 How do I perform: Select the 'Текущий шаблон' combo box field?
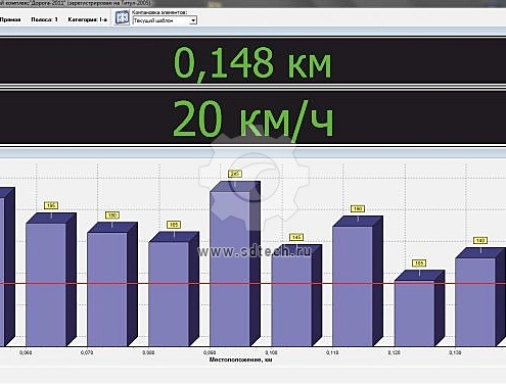(165, 21)
